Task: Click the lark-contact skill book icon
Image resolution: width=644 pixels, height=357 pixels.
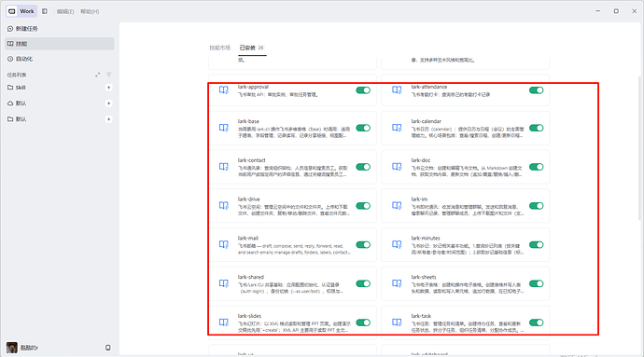Action: (223, 167)
